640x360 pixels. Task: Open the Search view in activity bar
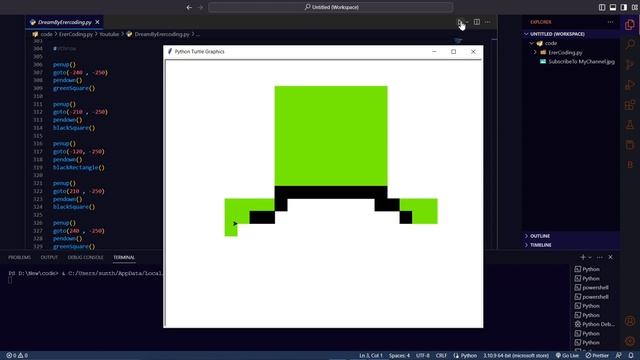pyautogui.click(x=630, y=44)
